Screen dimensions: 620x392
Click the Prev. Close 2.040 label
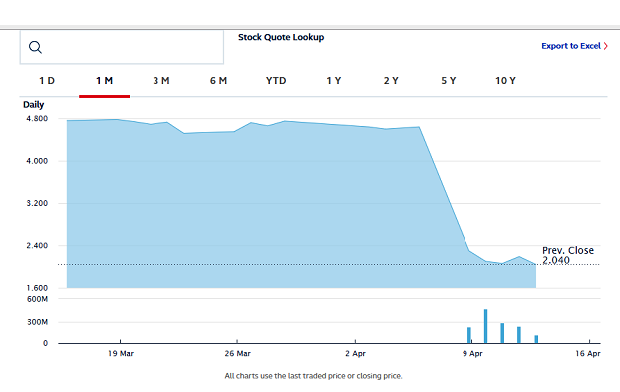(568, 255)
